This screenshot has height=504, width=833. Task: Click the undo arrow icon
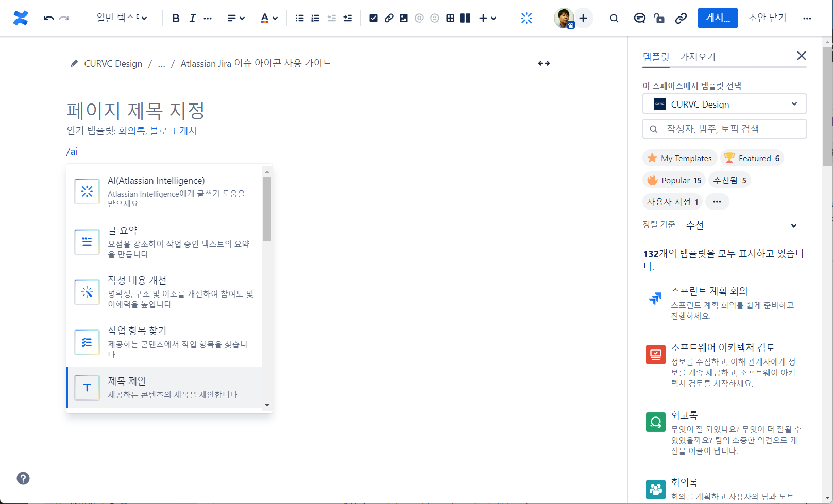click(49, 19)
